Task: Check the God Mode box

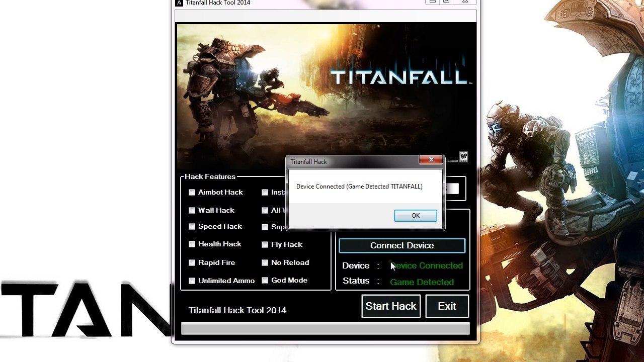Action: click(x=265, y=281)
